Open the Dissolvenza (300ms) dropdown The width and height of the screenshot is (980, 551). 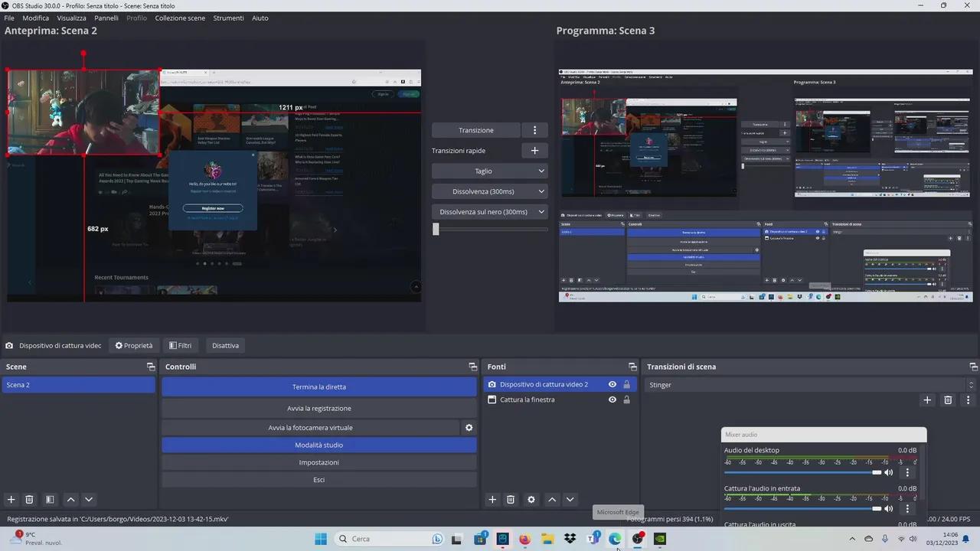tap(490, 191)
